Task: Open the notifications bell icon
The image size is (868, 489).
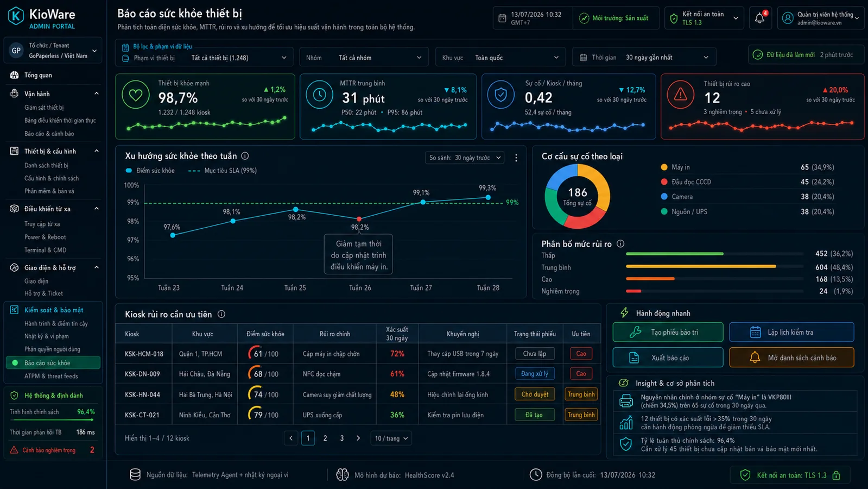Action: pos(760,18)
